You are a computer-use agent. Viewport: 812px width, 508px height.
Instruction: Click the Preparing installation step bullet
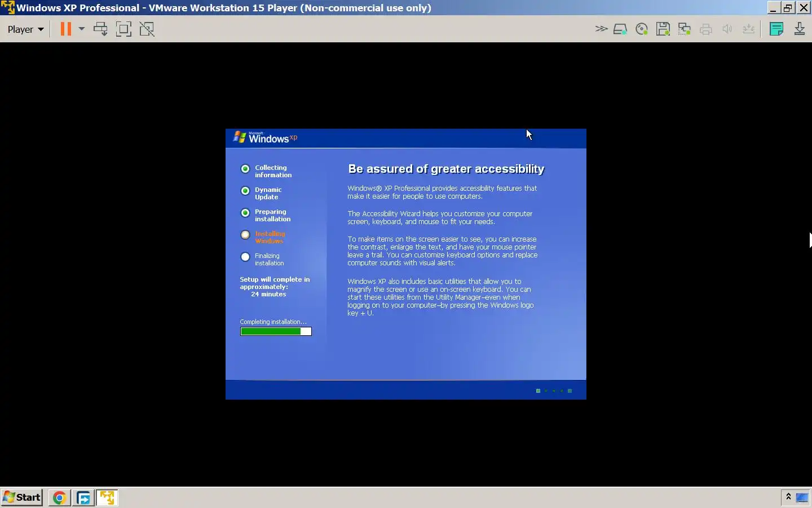tap(245, 213)
